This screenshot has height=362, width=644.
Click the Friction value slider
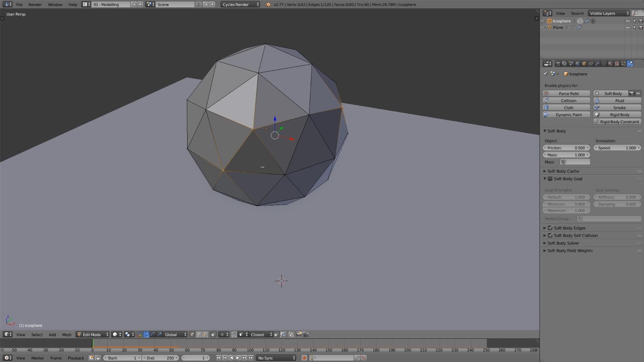click(567, 148)
